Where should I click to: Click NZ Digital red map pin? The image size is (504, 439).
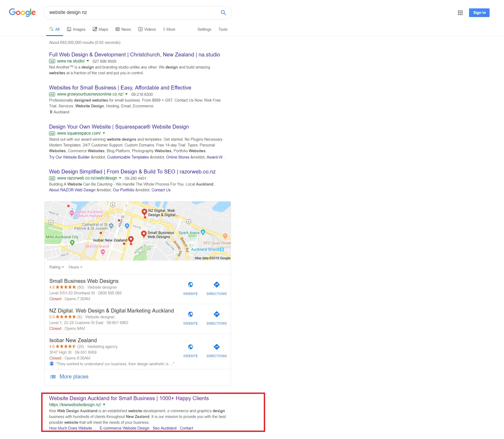click(144, 212)
